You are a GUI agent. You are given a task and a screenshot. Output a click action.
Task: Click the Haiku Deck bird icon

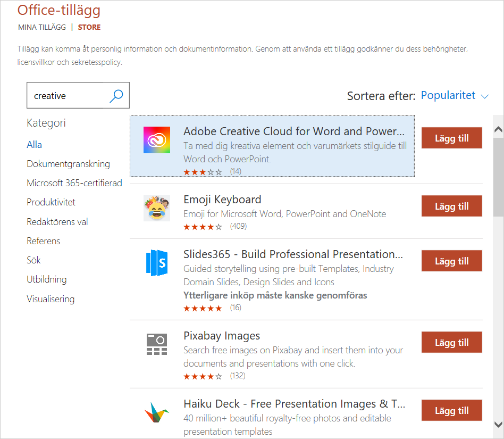(x=157, y=412)
